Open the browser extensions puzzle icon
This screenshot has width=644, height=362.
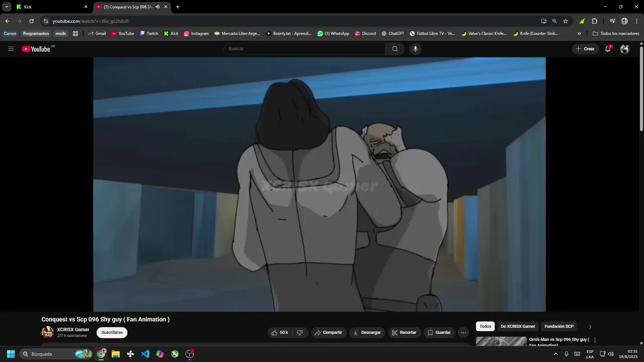[594, 21]
